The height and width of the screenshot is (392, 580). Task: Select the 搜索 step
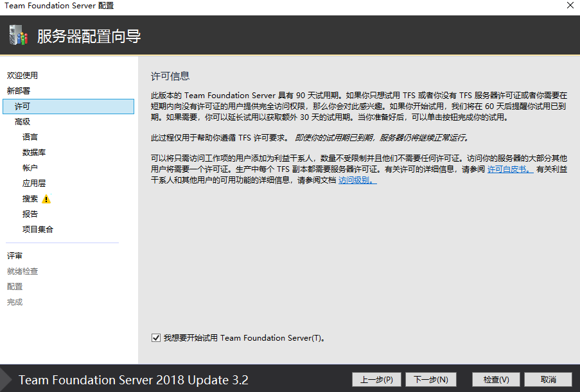[30, 199]
